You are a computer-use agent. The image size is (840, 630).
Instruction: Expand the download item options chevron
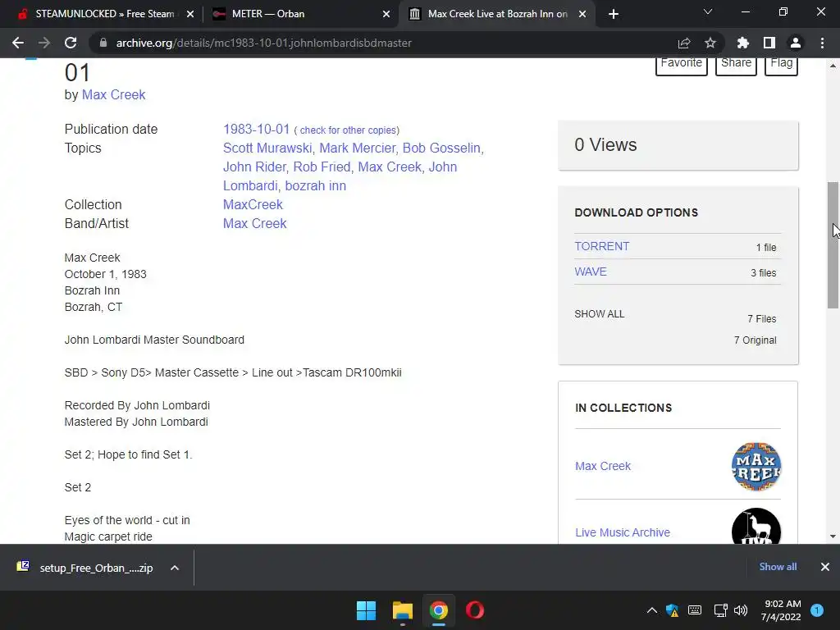pos(175,568)
